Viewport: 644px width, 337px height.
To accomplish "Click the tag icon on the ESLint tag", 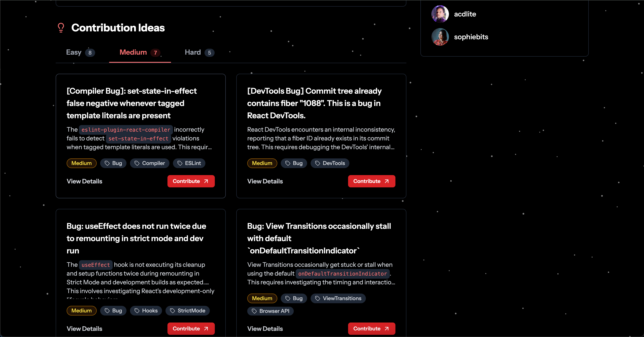I will click(x=180, y=163).
